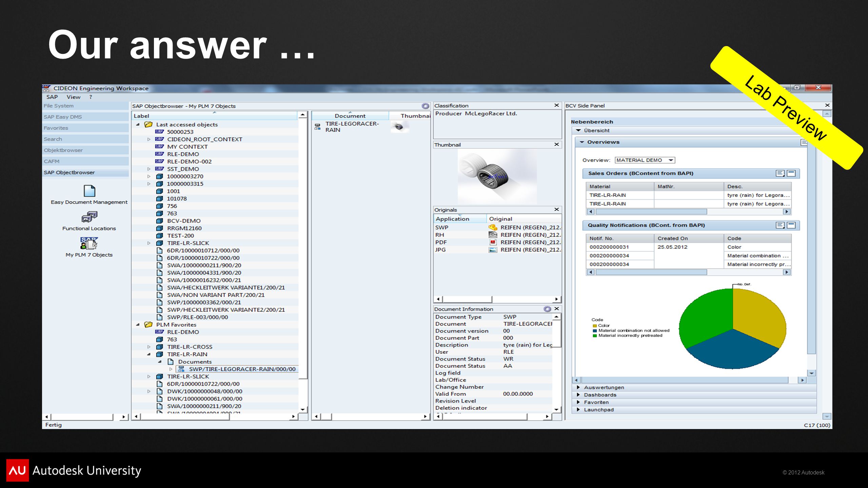Viewport: 868px width, 488px height.
Task: Open the View menu
Action: 73,97
